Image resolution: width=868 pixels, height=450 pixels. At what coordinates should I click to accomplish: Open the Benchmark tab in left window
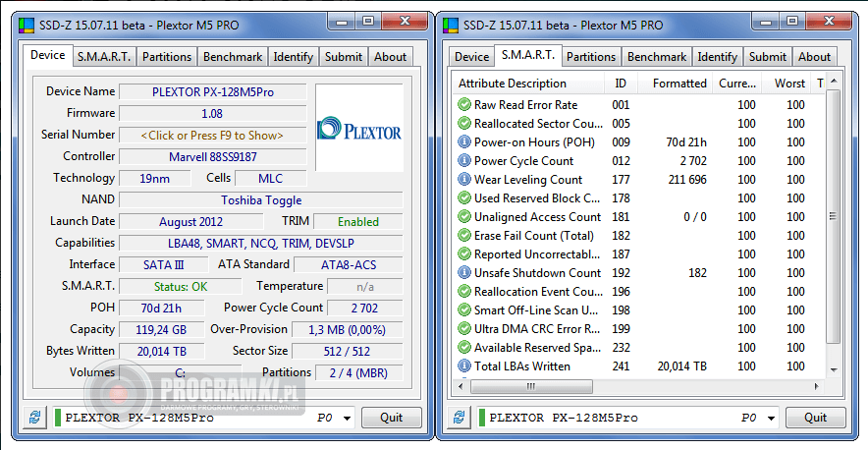[233, 57]
